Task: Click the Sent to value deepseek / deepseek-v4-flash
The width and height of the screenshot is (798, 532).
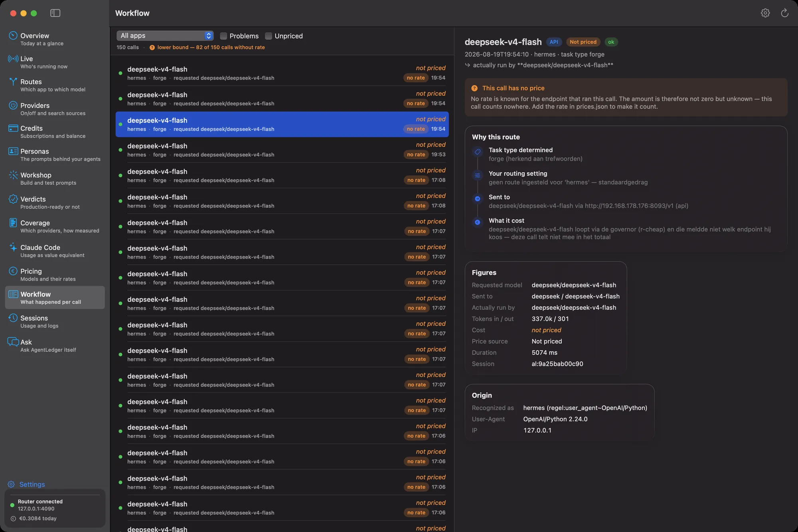Action: click(x=575, y=296)
